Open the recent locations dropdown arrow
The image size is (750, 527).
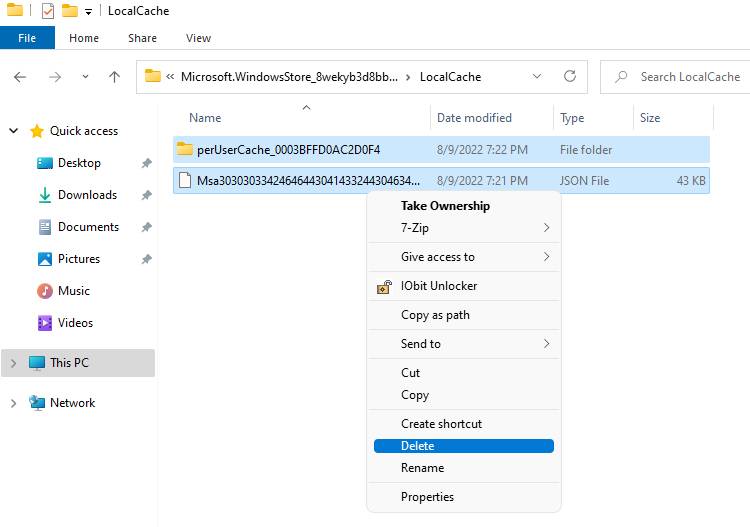[x=85, y=77]
